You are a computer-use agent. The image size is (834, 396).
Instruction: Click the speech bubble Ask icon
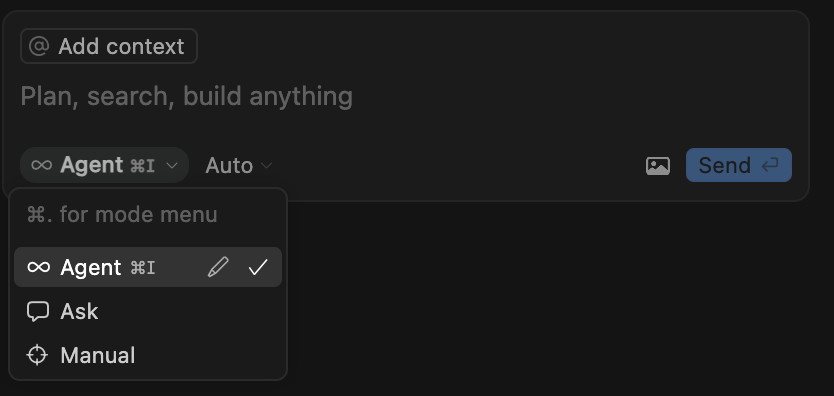(x=38, y=311)
